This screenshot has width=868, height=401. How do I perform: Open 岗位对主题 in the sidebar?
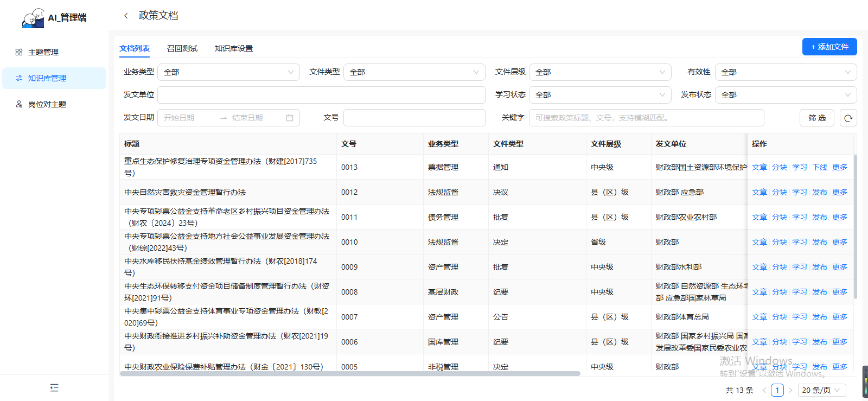pyautogui.click(x=47, y=104)
